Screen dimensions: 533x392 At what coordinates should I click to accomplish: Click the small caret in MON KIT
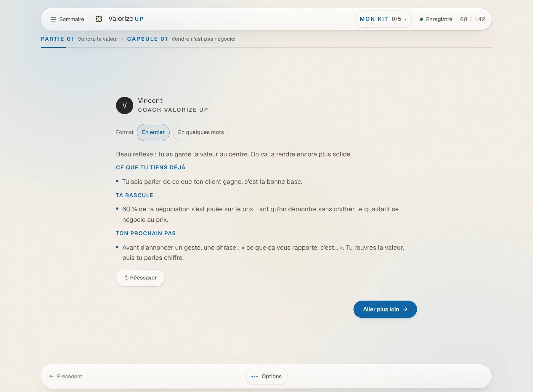click(x=406, y=19)
